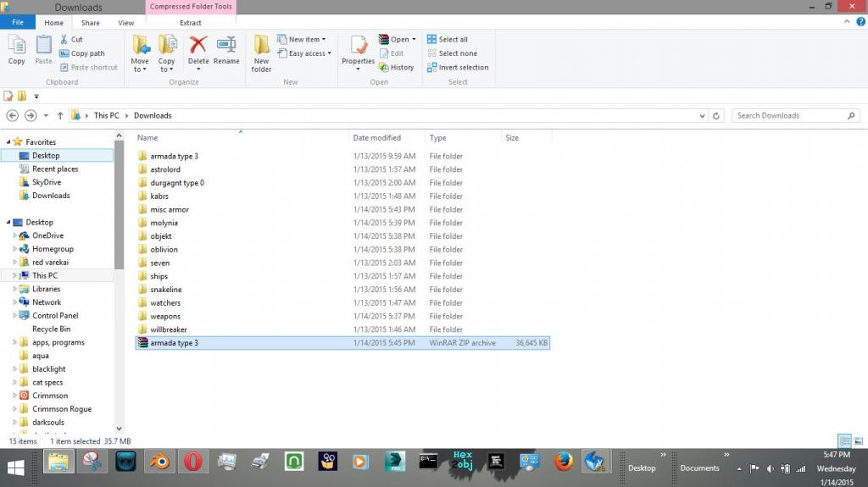Click Select all in ribbon
The image size is (868, 487).
point(448,39)
